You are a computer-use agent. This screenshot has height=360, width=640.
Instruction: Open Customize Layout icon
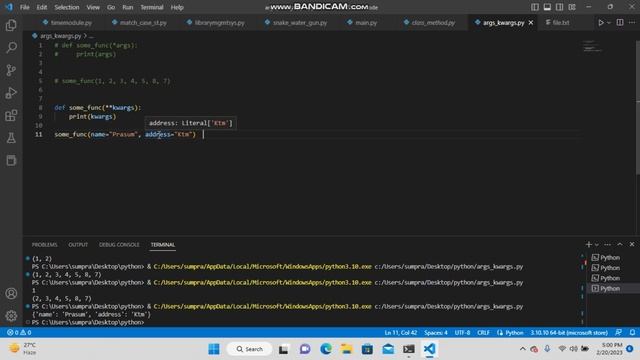pos(572,7)
